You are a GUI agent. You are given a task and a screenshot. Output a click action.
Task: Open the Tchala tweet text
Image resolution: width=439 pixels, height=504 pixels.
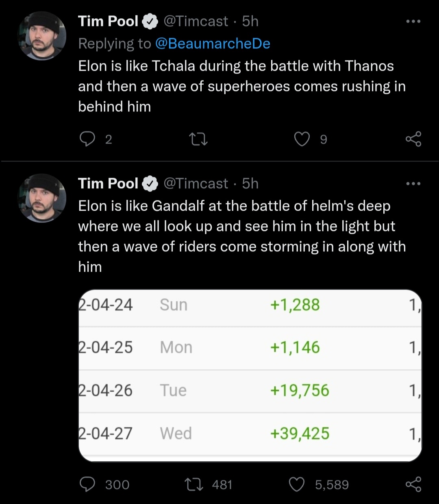pos(242,86)
